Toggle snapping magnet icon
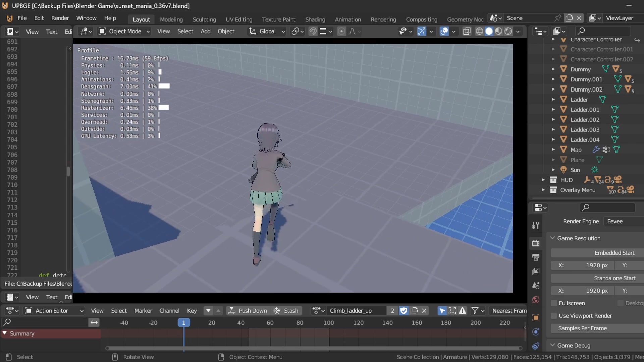Screen dimensions: 644x362 click(313, 31)
